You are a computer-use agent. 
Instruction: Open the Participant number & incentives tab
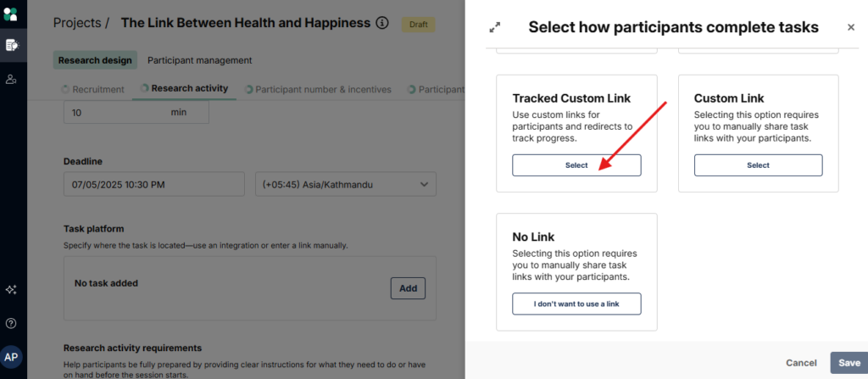[x=318, y=89]
